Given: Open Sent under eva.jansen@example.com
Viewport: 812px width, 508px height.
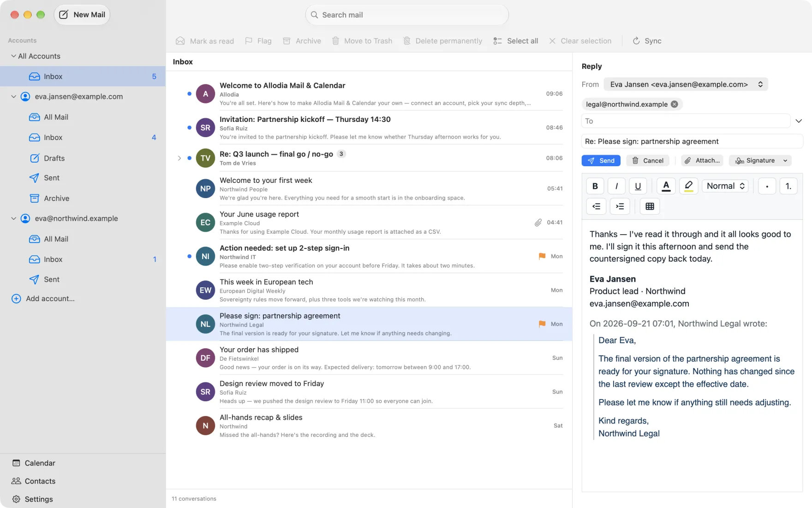Looking at the screenshot, I should pos(83,178).
